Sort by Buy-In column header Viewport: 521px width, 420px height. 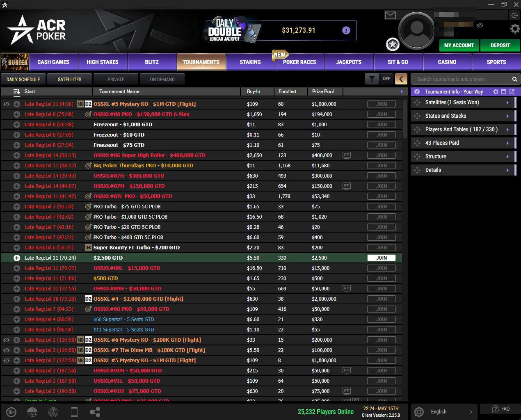point(258,91)
